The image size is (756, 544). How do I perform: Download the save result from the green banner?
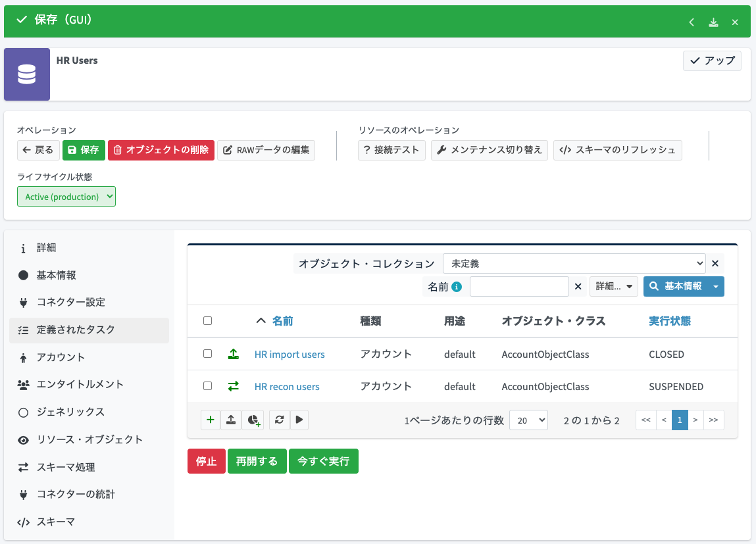pos(713,22)
